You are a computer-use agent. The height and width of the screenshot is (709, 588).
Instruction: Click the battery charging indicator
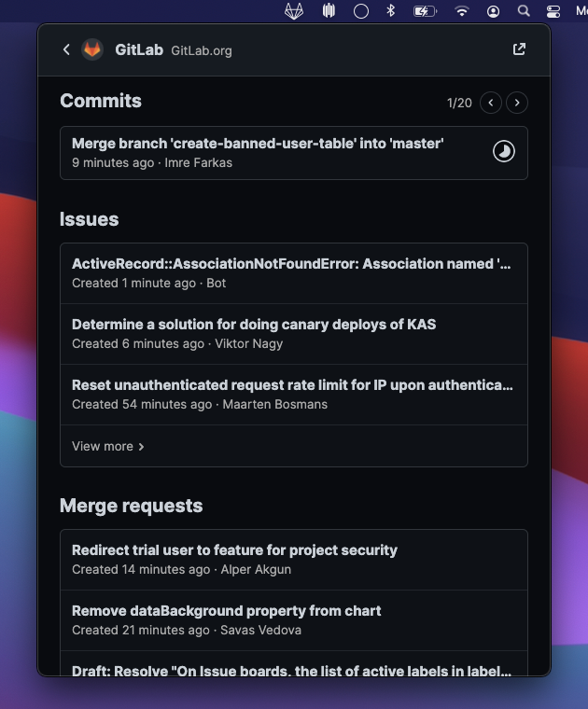pyautogui.click(x=426, y=11)
